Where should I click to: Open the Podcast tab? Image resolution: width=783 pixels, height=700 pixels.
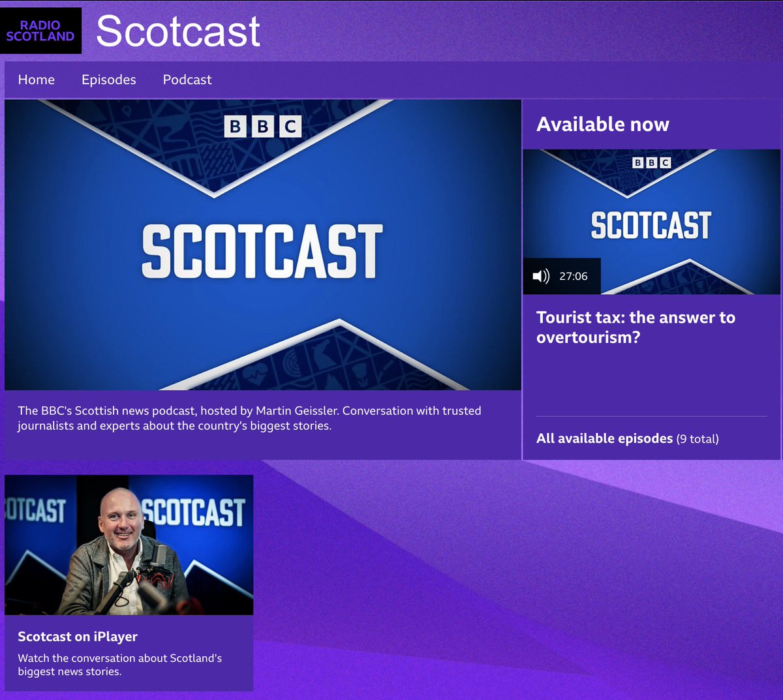pyautogui.click(x=187, y=80)
